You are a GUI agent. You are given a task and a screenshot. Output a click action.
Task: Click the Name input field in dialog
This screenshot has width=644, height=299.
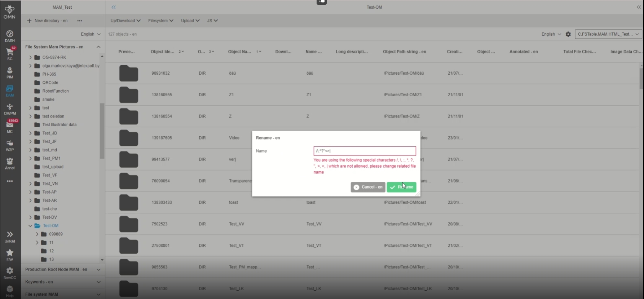365,151
